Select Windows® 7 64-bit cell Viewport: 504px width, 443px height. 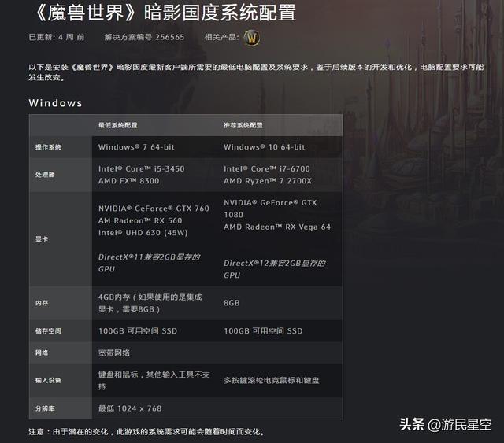[136, 147]
